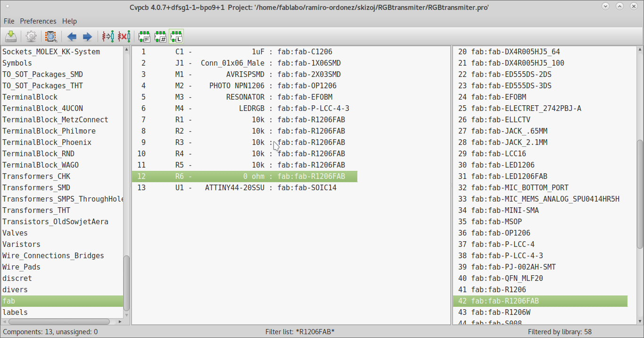Select the Valves library
644x338 pixels.
(62, 233)
